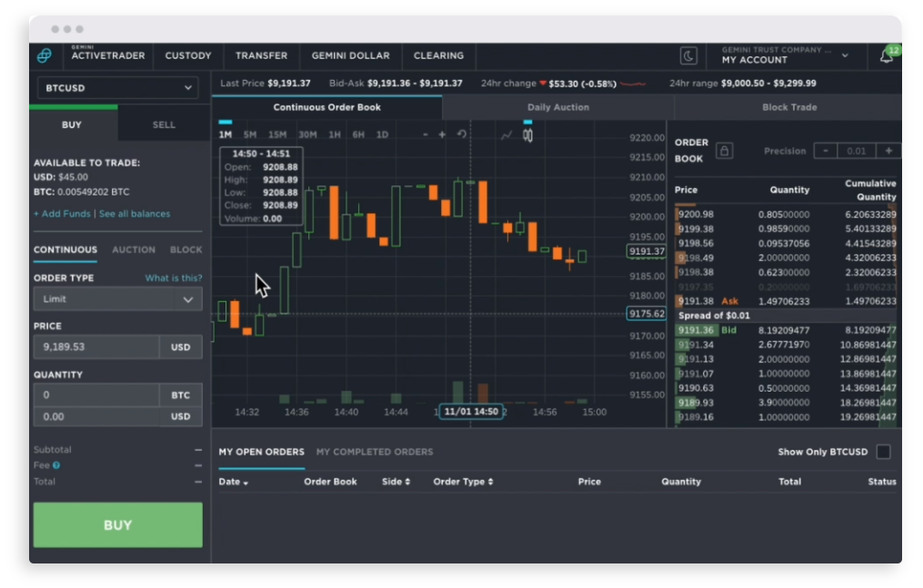This screenshot has height=588, width=923.
Task: Select the 6H chart interval
Action: 358,135
